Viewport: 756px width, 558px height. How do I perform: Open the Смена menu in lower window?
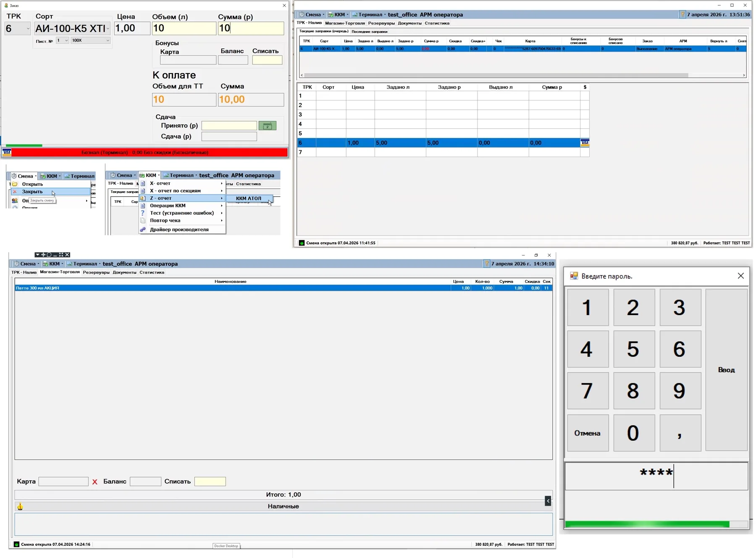click(x=27, y=264)
